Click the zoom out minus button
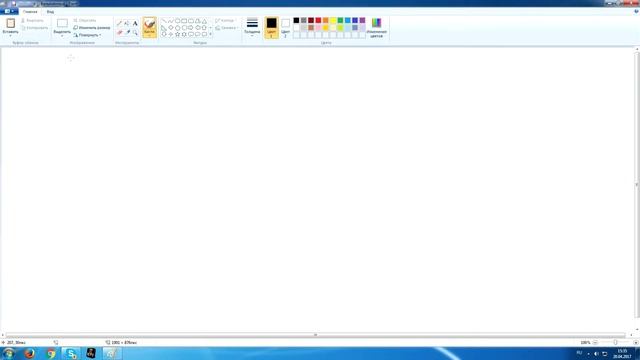The width and height of the screenshot is (640, 360). [596, 342]
